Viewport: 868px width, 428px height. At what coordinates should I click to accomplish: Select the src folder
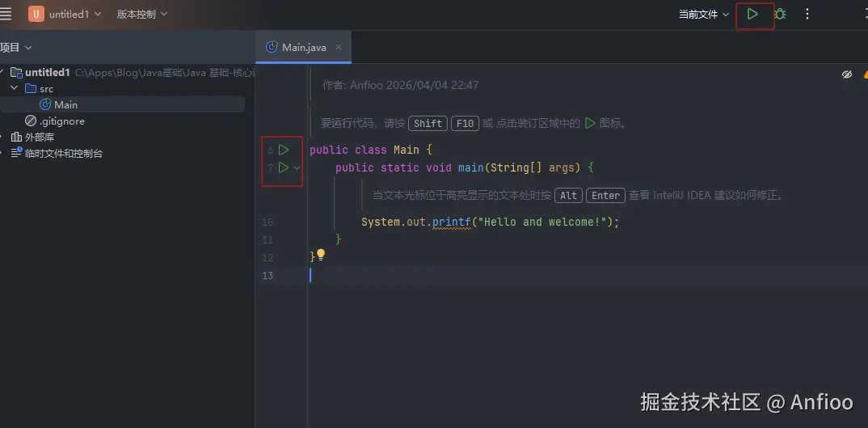(x=47, y=89)
